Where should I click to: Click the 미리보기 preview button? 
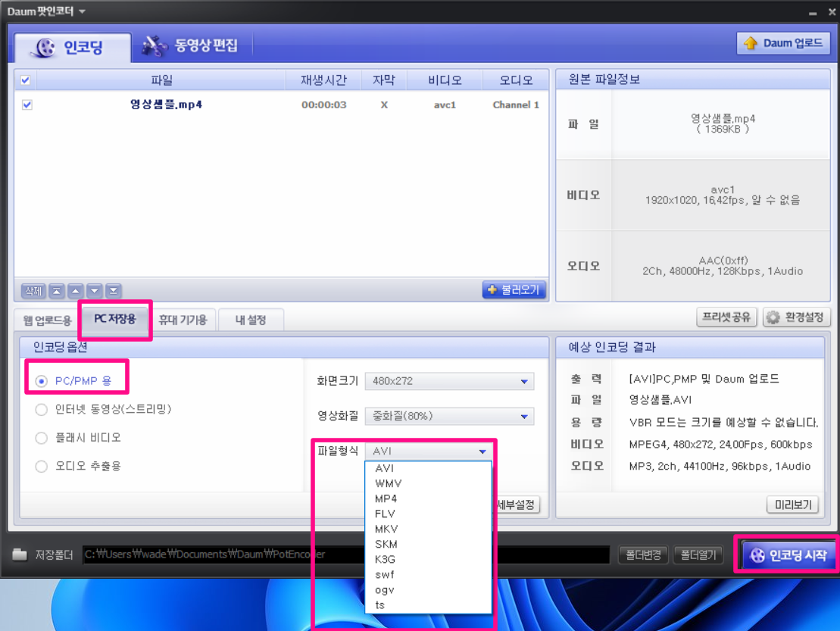point(793,504)
